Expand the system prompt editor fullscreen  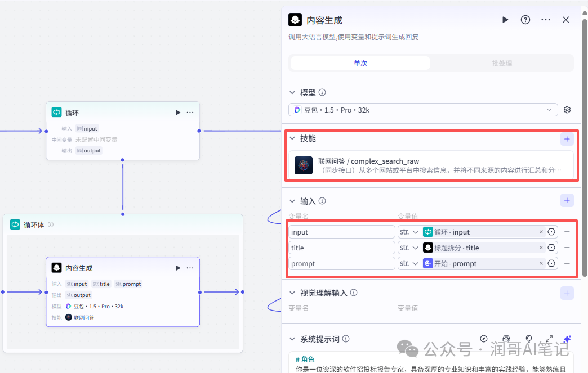pyautogui.click(x=549, y=339)
